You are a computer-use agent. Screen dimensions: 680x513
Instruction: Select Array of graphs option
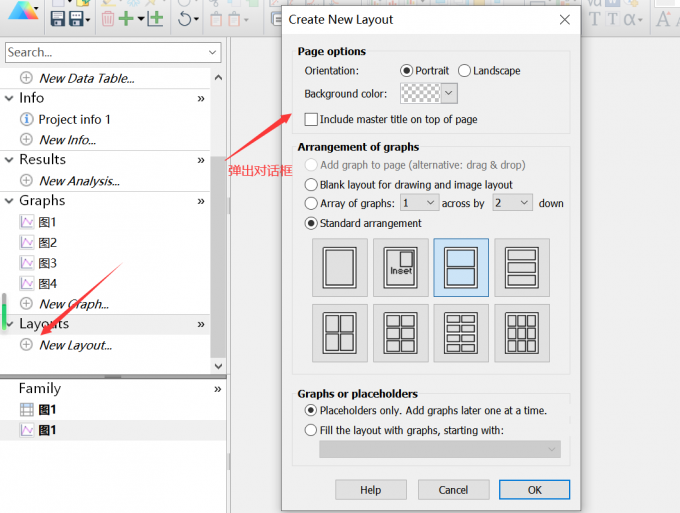coord(311,203)
